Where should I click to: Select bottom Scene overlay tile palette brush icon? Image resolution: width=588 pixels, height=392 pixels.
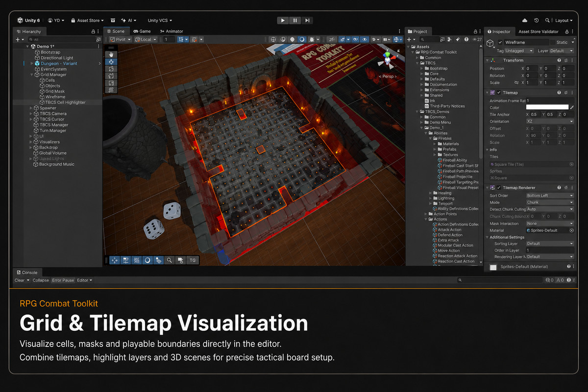(158, 260)
